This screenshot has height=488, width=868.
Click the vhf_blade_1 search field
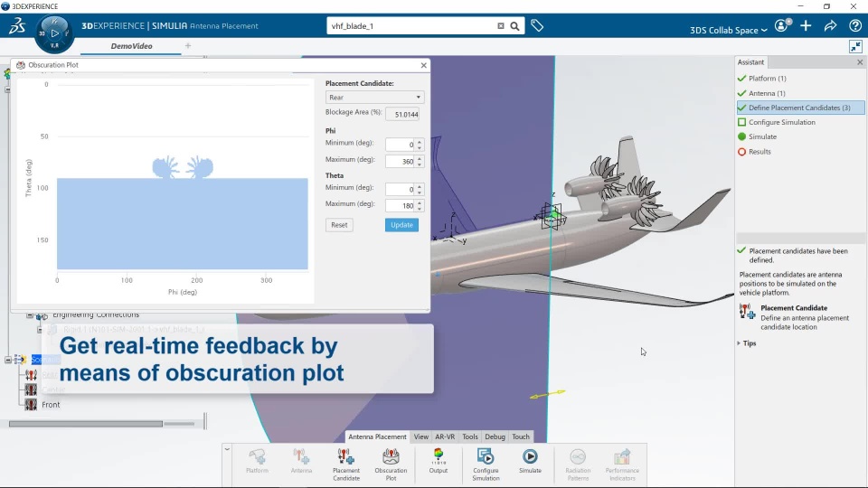[411, 26]
